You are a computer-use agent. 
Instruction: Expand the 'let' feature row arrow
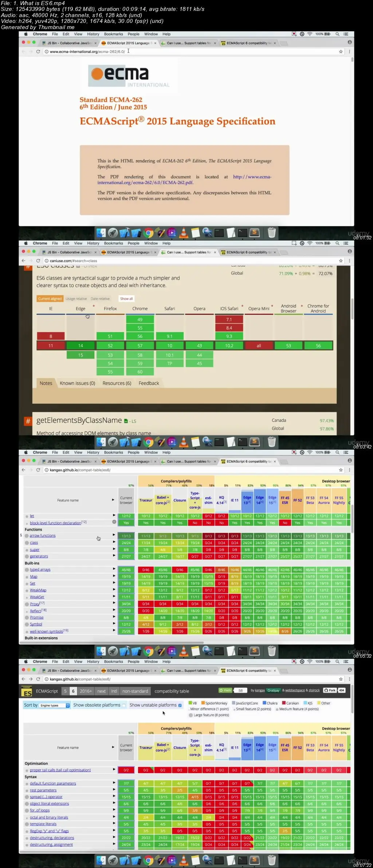coord(114,515)
